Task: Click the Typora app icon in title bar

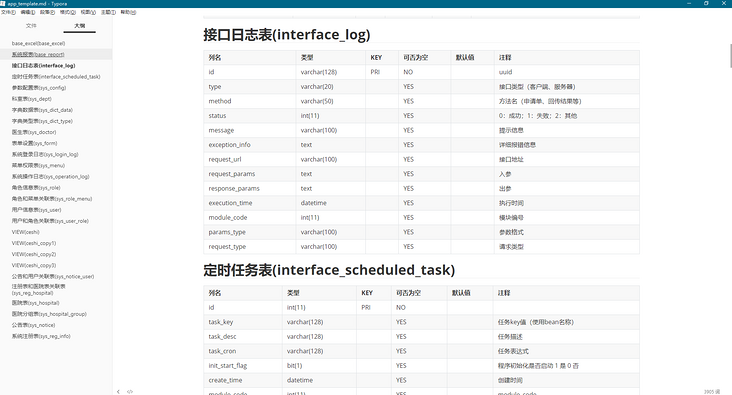Action: tap(3, 3)
